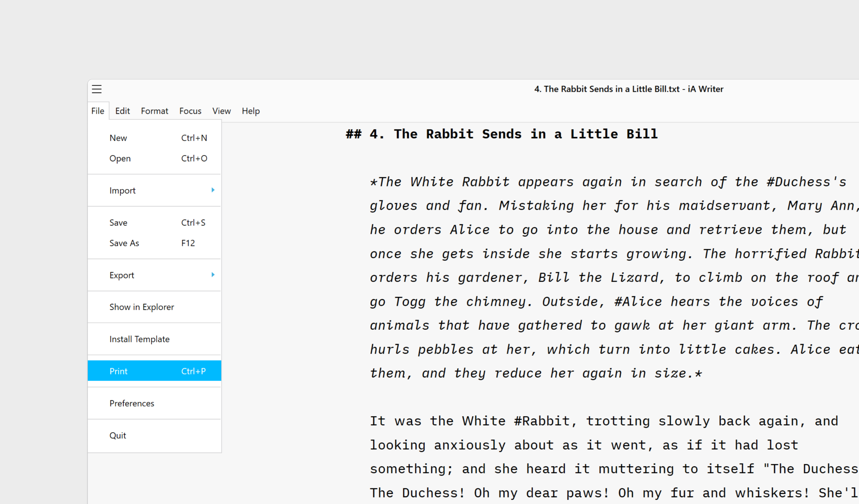Click the window title '4. The Rabbit Sends in a Little Bill.txt - iA Writer'

tap(629, 89)
